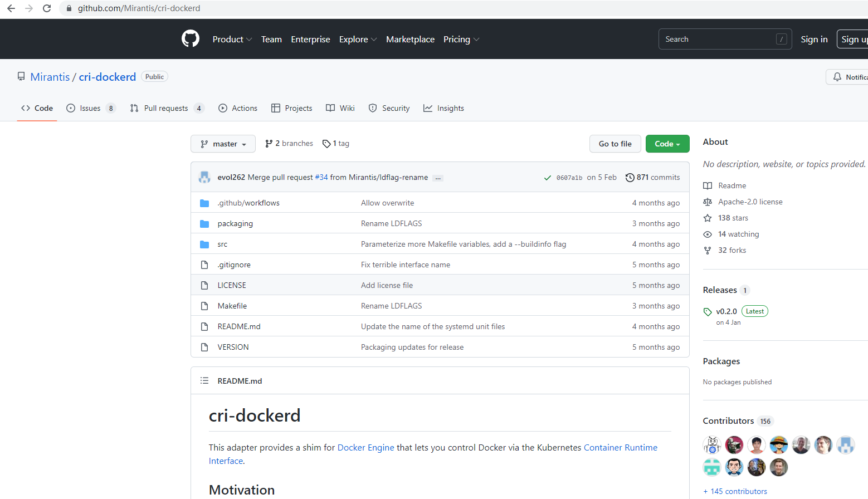868x499 pixels.
Task: Click the Go to file button
Action: tap(615, 144)
